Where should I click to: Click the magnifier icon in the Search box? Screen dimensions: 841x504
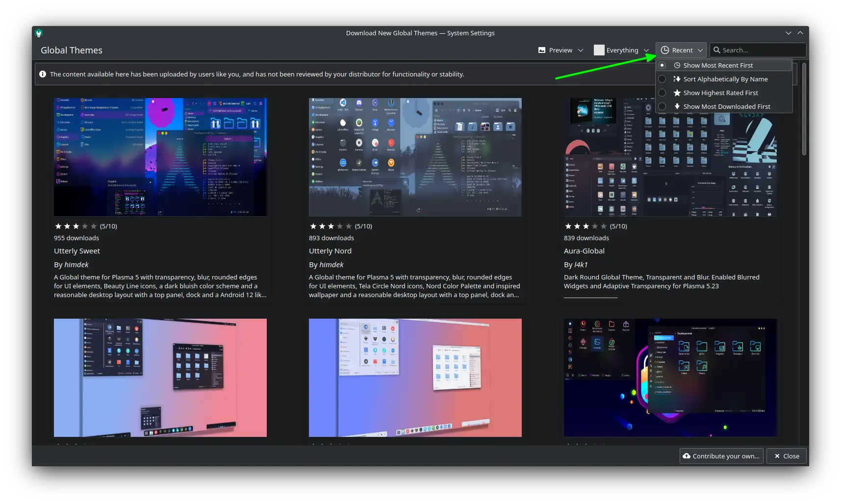pos(717,50)
